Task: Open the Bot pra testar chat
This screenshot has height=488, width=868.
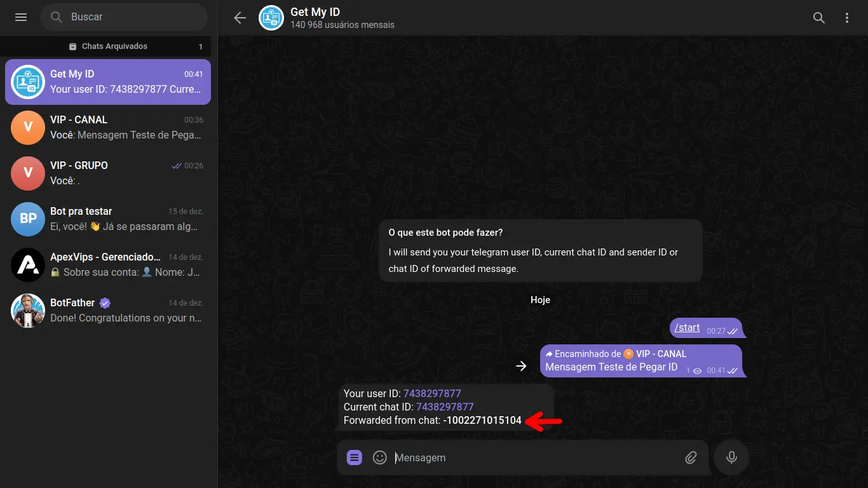Action: click(108, 219)
